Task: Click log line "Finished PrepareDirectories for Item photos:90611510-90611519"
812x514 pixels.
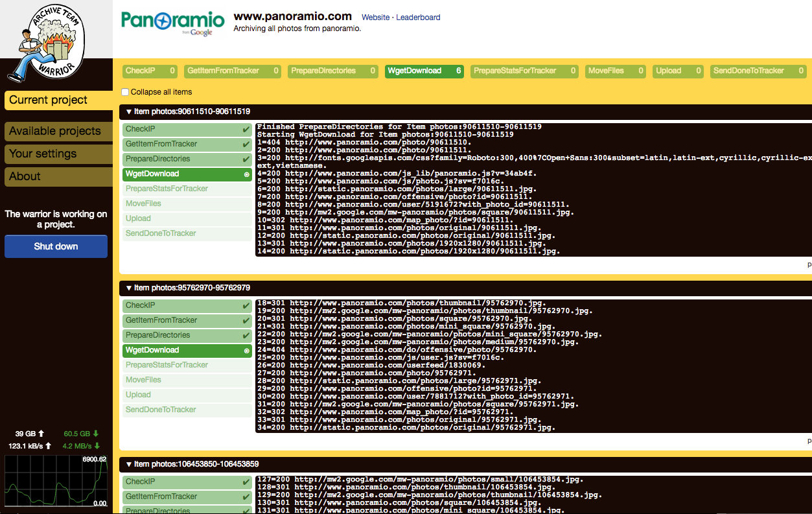Action: 399,127
